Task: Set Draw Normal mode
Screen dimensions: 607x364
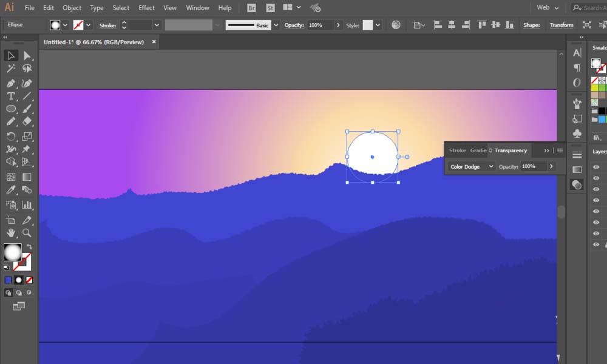Action: click(8, 293)
